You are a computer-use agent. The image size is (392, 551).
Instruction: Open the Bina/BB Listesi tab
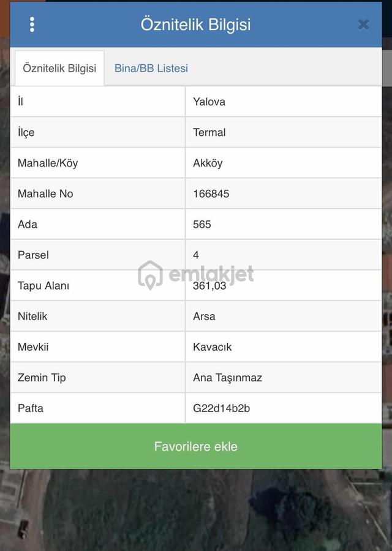151,68
